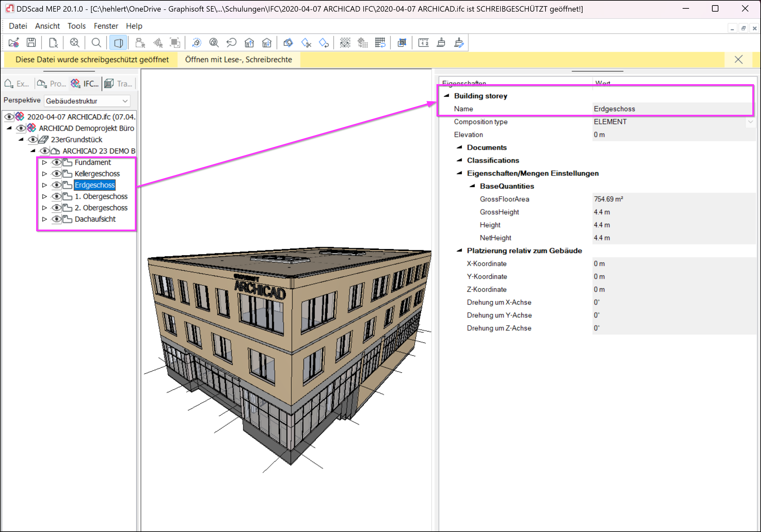Open the Fenster menu

(x=106, y=26)
